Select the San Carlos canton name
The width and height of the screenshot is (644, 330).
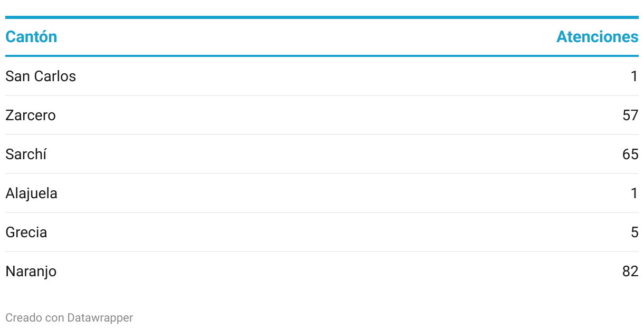pos(41,76)
